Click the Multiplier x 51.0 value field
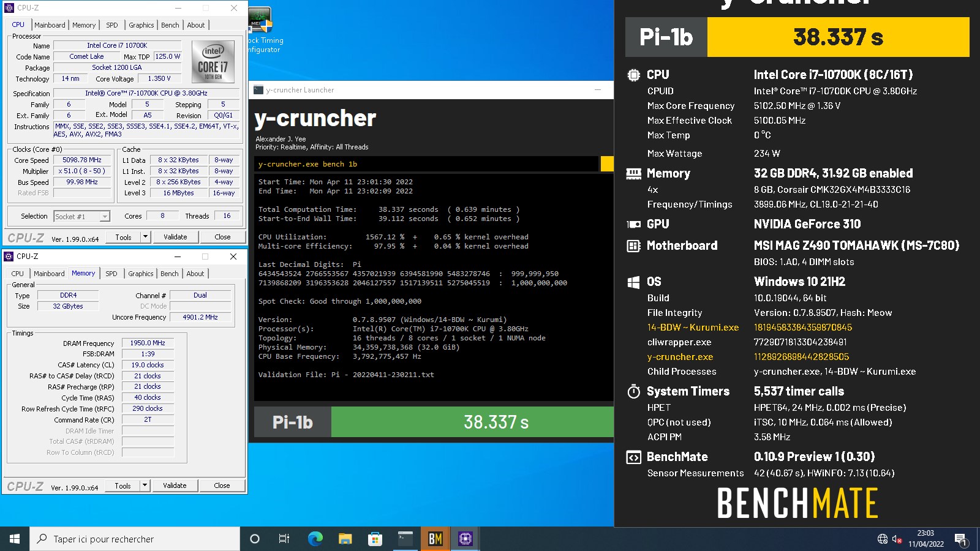Screen dimensions: 980x551 [82, 171]
